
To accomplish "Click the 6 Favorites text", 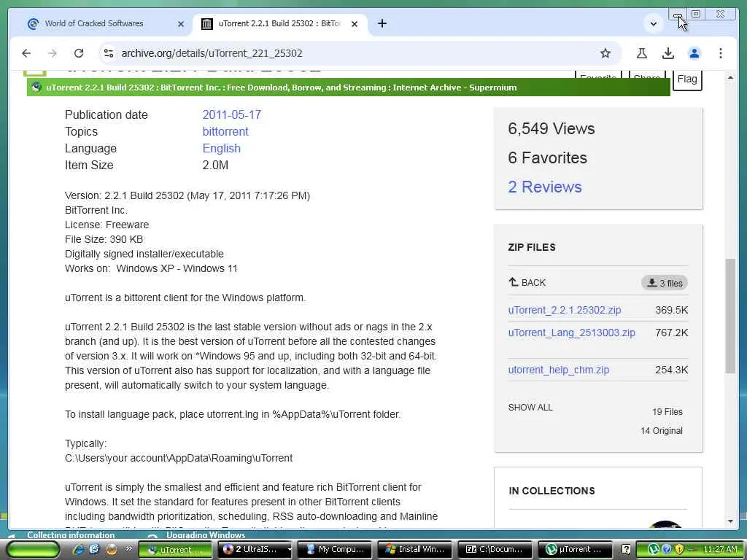I will coord(547,157).
